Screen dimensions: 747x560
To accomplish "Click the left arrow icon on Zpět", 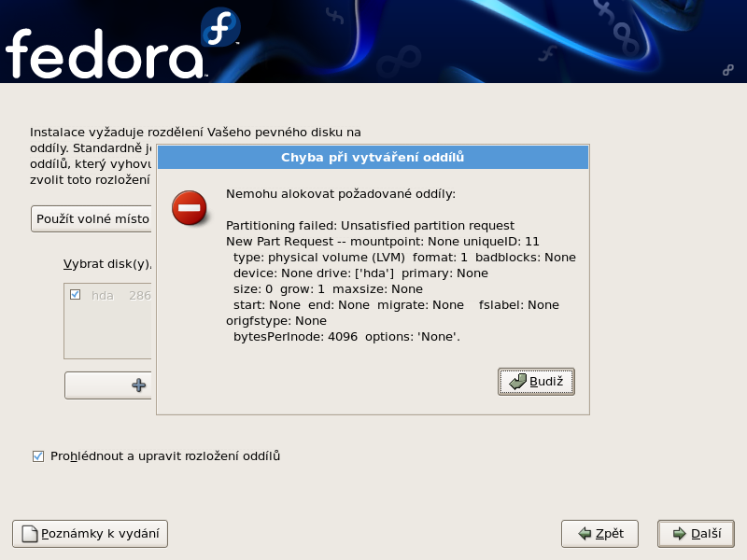I will click(x=585, y=534).
